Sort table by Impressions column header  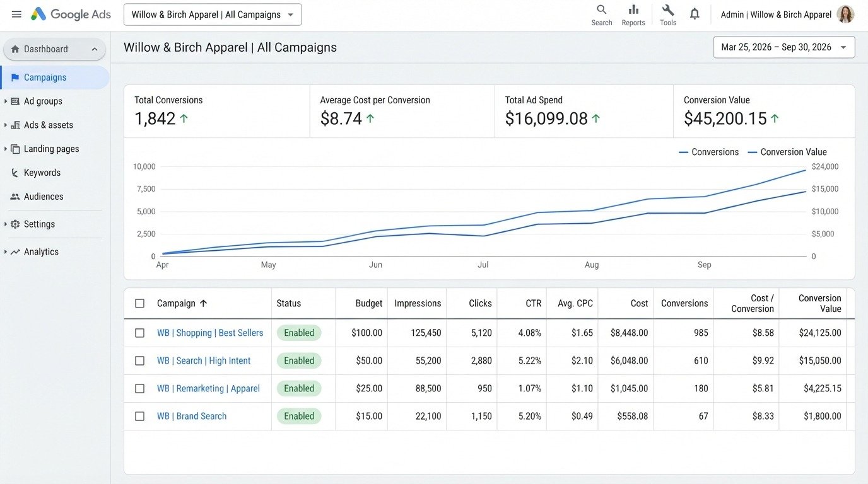pyautogui.click(x=418, y=303)
